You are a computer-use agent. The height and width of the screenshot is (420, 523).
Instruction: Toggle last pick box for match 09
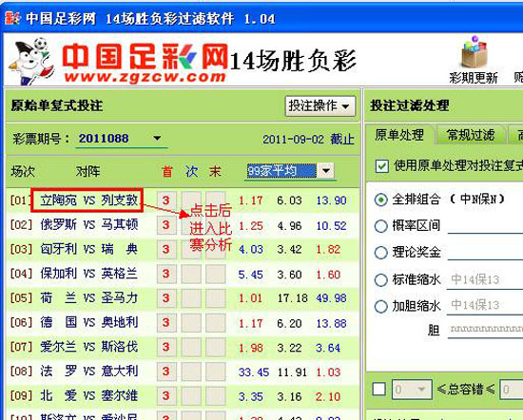coord(216,396)
